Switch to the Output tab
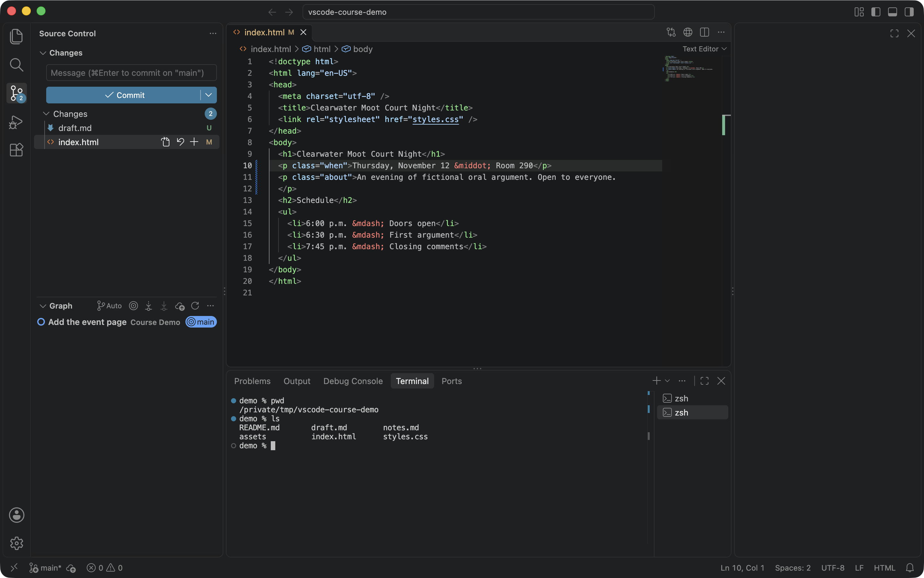Image resolution: width=924 pixels, height=578 pixels. (x=297, y=381)
